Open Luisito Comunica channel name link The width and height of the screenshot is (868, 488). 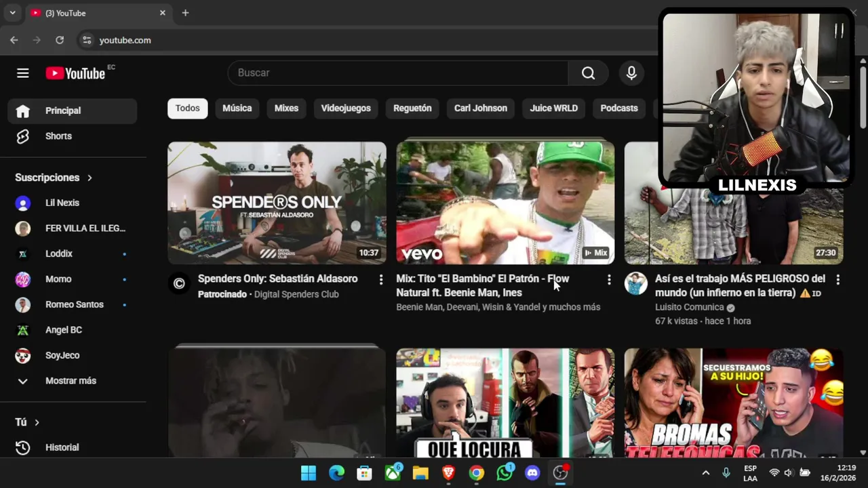pyautogui.click(x=690, y=307)
